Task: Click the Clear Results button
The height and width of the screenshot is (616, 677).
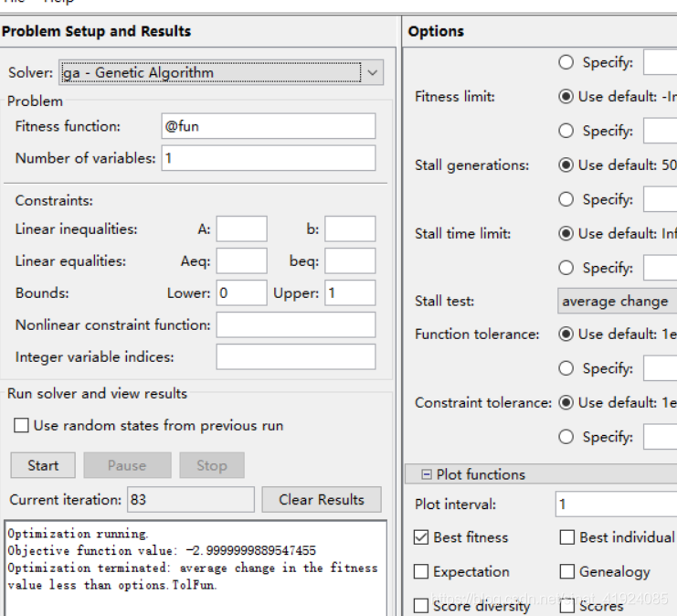Action: (x=322, y=500)
